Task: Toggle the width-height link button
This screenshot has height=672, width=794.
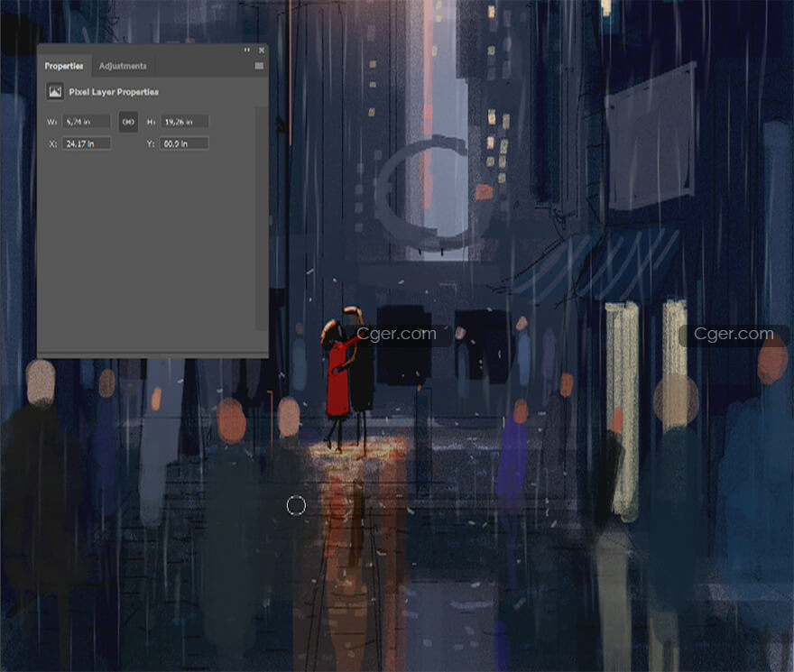Action: (x=128, y=122)
